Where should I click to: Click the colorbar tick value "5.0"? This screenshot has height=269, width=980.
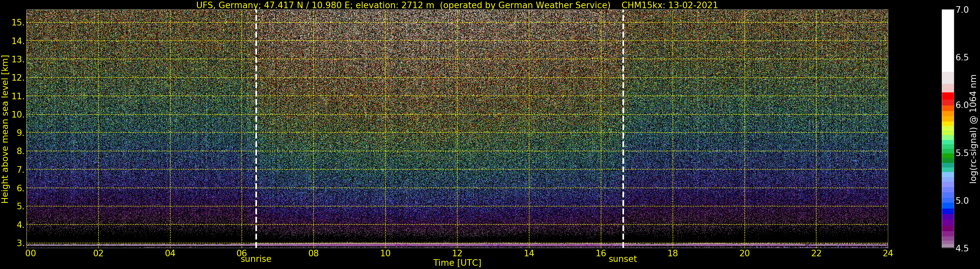(x=962, y=200)
